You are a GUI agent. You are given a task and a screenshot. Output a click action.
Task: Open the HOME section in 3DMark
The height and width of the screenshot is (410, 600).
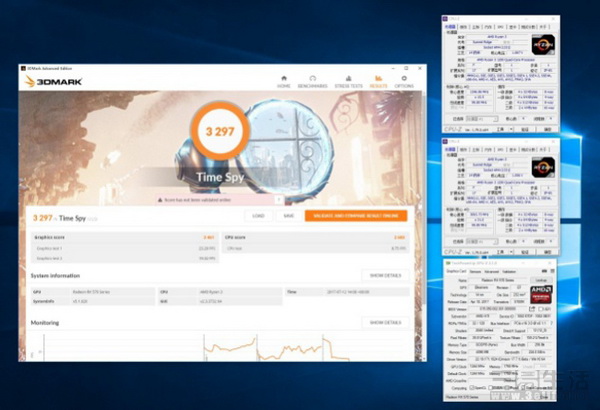(x=284, y=82)
